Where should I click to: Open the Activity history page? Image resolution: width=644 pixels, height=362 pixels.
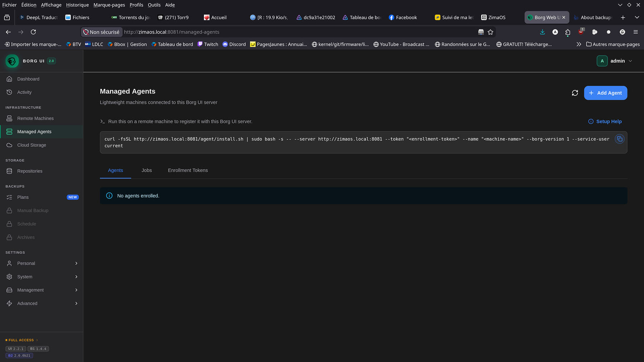42,92
